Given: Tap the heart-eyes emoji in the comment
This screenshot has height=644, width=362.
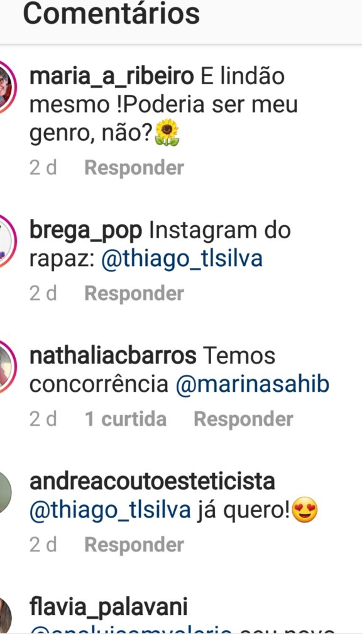Looking at the screenshot, I should click(x=305, y=509).
